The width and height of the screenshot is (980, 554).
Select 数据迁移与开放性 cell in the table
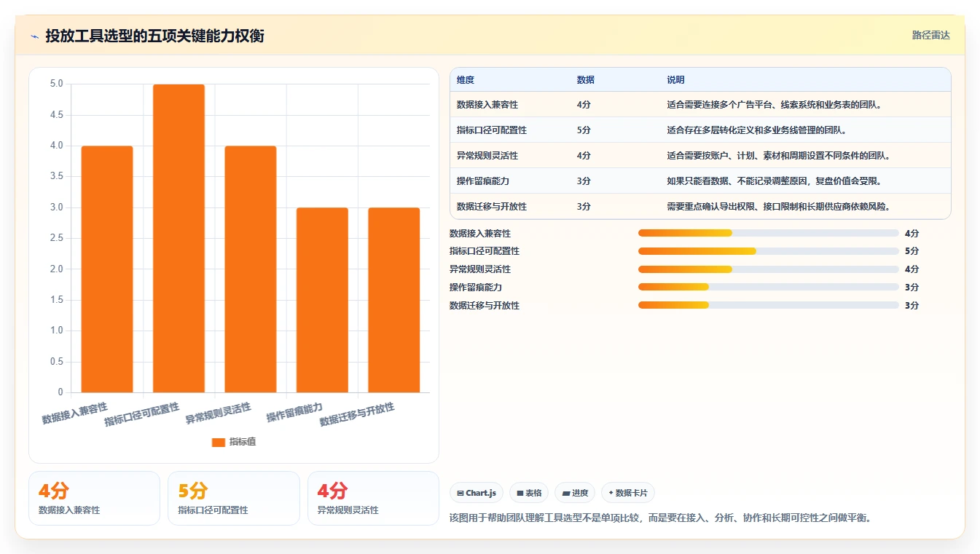492,207
